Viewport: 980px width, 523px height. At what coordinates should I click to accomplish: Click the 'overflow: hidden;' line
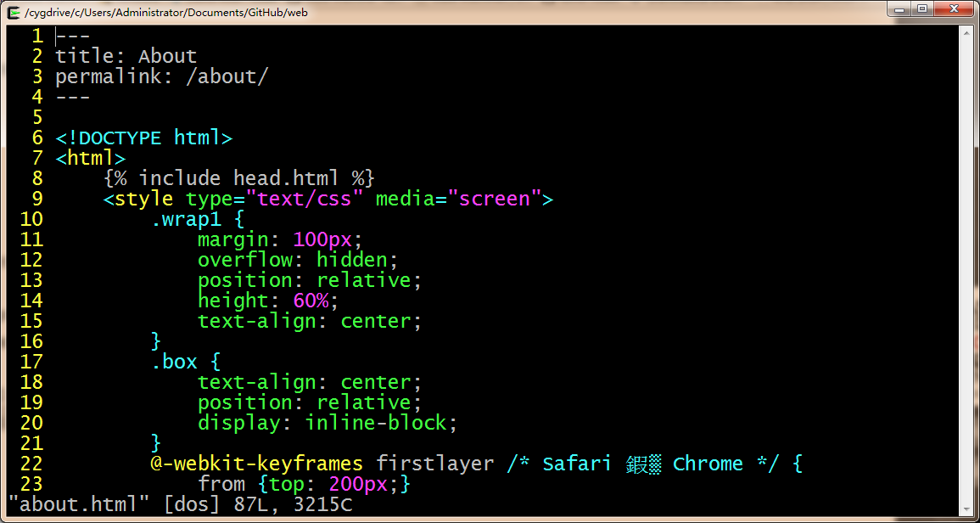pos(298,261)
